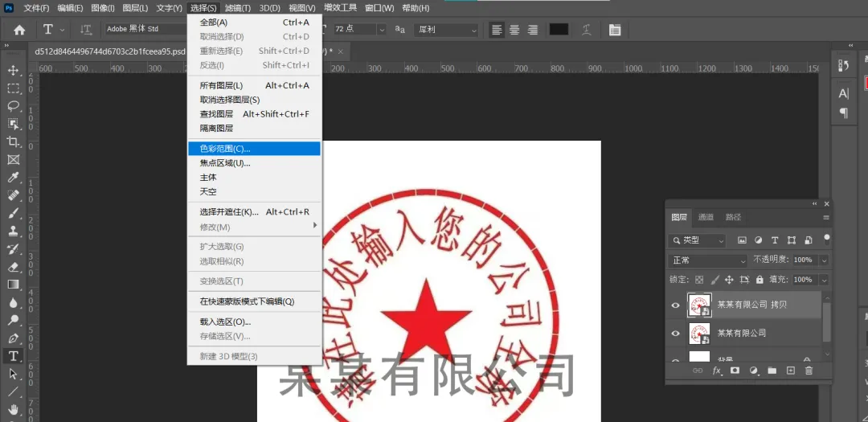Create new fill or adjustment layer
868x422 pixels.
[753, 371]
